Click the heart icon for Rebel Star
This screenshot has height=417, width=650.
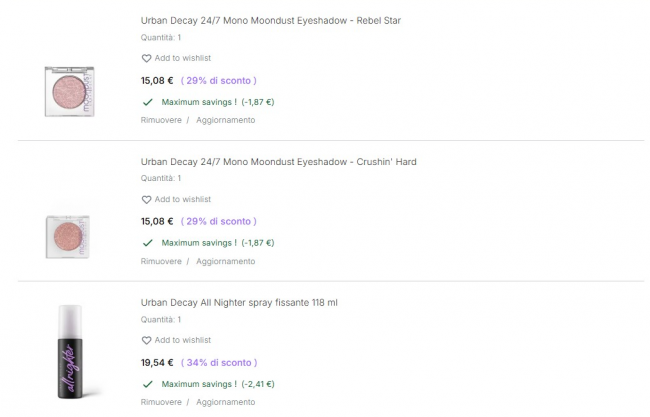[146, 59]
